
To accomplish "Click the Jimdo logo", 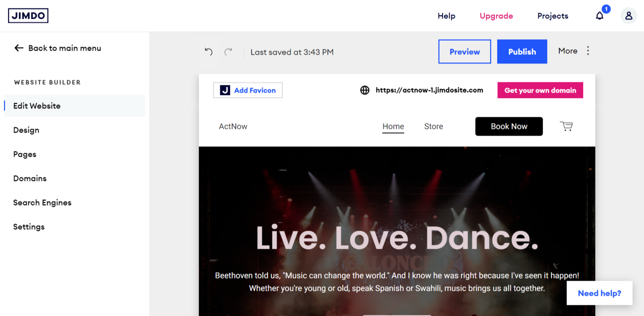I will pos(28,16).
